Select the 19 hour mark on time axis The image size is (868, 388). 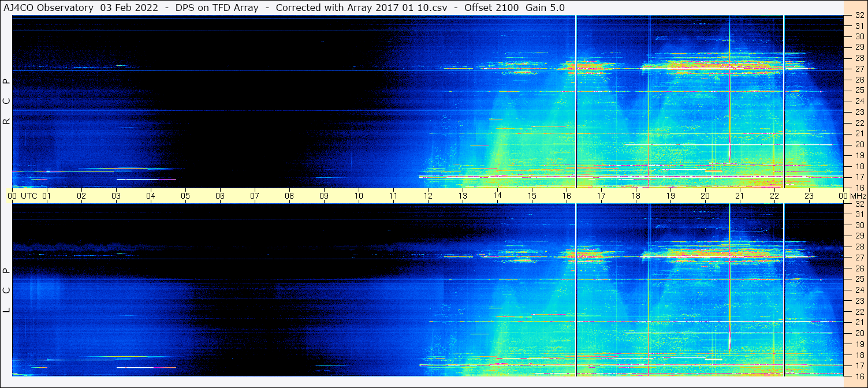pyautogui.click(x=670, y=196)
